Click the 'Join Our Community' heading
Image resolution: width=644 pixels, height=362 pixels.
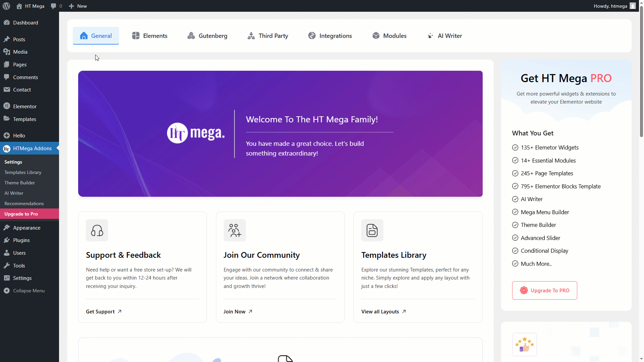262,255
